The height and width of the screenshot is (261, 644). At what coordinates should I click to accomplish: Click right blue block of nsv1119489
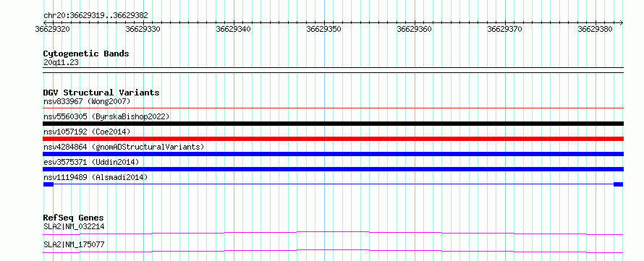pos(619,184)
